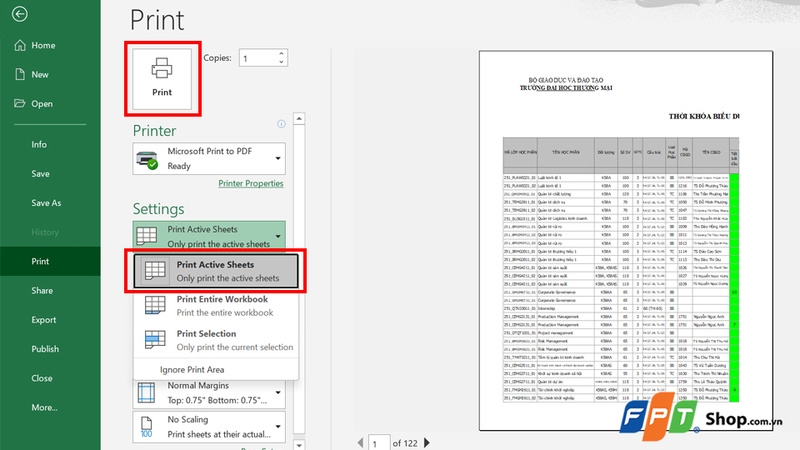This screenshot has width=800, height=450.
Task: Increase copies with the up stepper arrow
Action: pyautogui.click(x=281, y=54)
